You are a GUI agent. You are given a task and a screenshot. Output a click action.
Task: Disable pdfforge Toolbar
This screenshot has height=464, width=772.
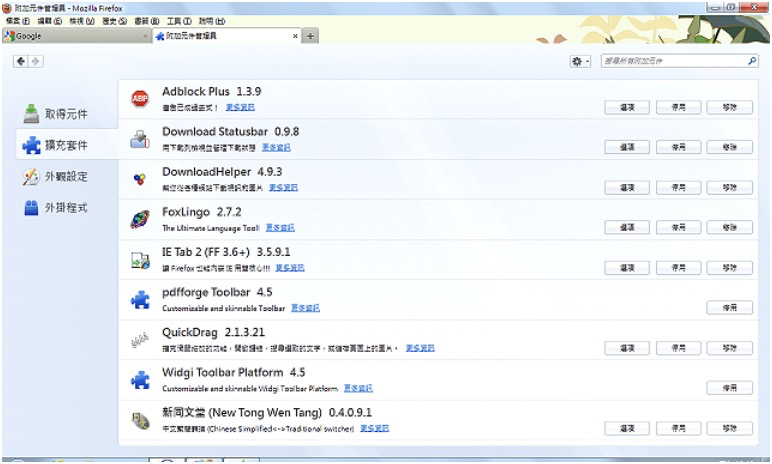click(x=730, y=307)
